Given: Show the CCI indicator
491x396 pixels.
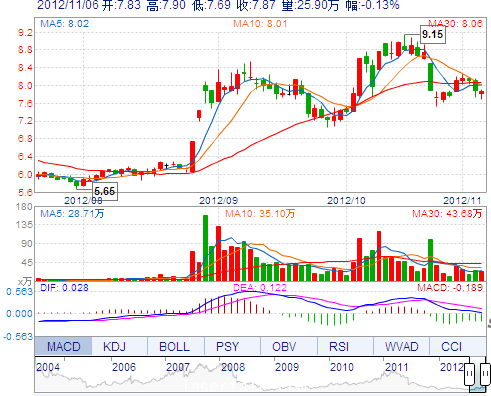Looking at the screenshot, I should pyautogui.click(x=452, y=347).
